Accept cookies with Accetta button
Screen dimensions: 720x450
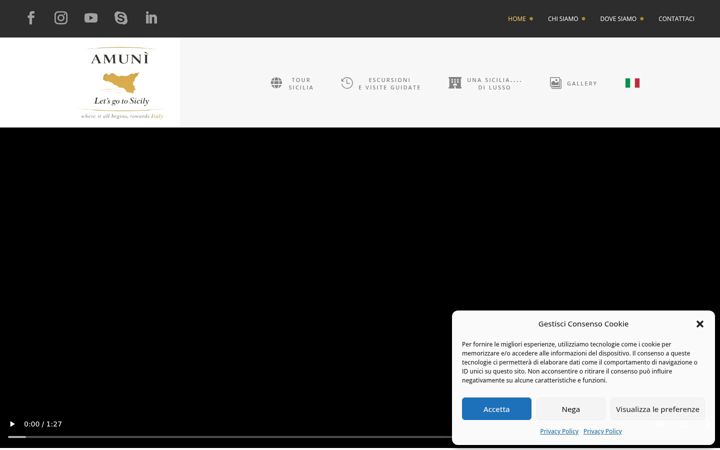[496, 409]
